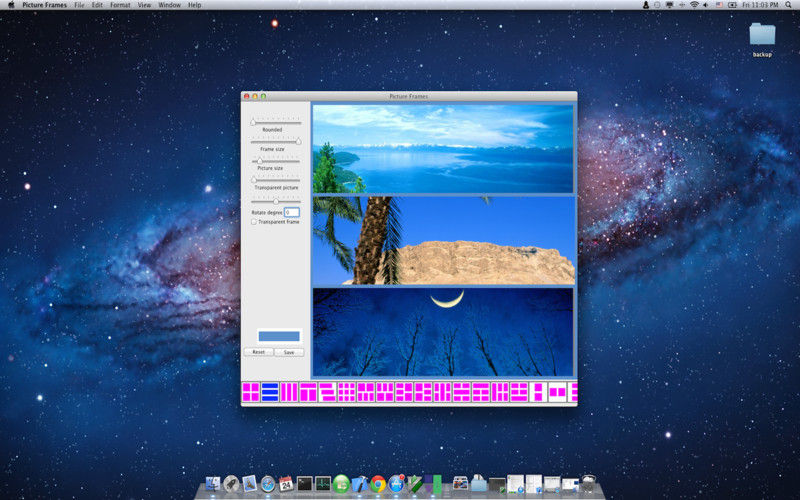Click the Frame size slider
Image resolution: width=800 pixels, height=500 pixels.
(x=276, y=141)
